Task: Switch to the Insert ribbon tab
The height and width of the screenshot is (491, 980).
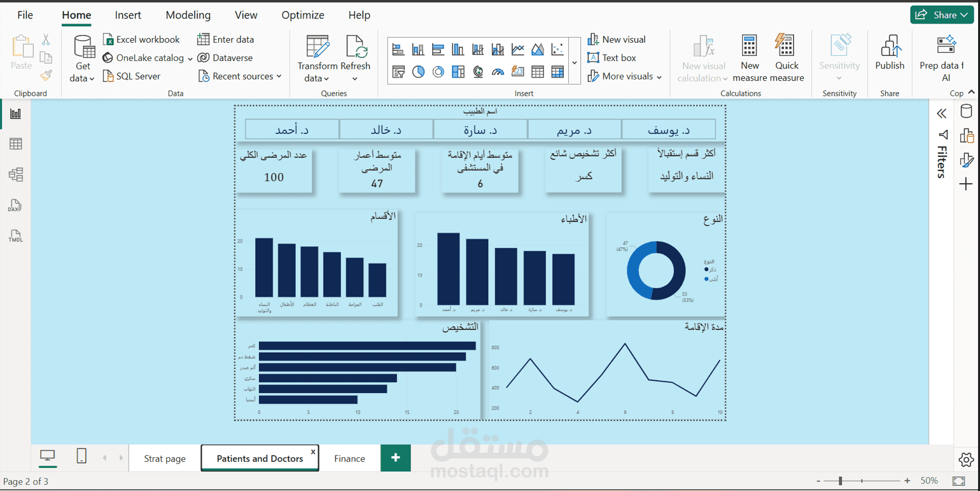Action: coord(128,15)
